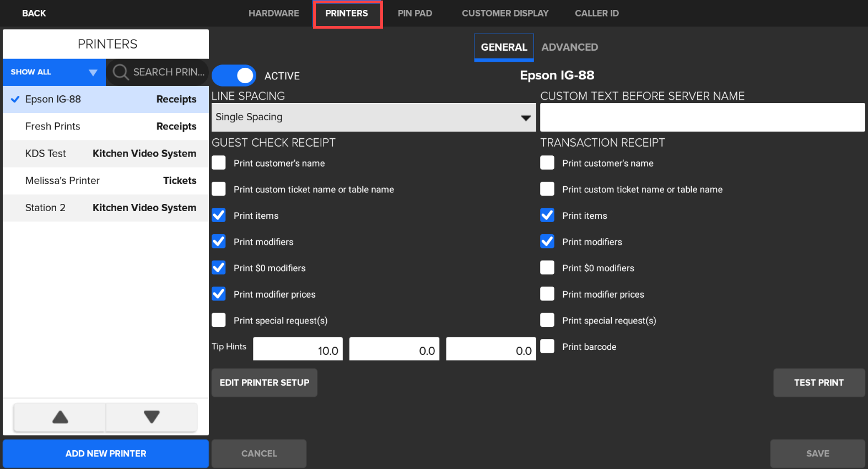Click the search magnifier icon
The width and height of the screenshot is (868, 469).
[120, 72]
